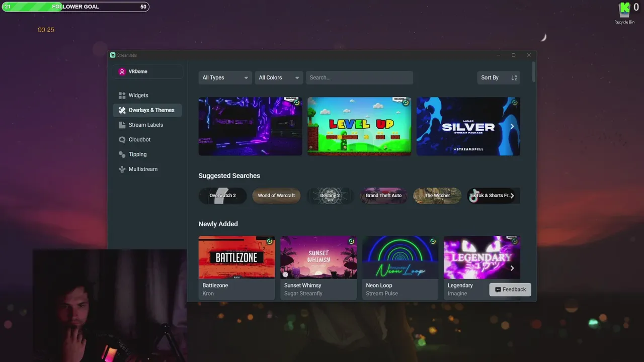Select the World of Warcraft search chip
644x362 pixels.
276,196
